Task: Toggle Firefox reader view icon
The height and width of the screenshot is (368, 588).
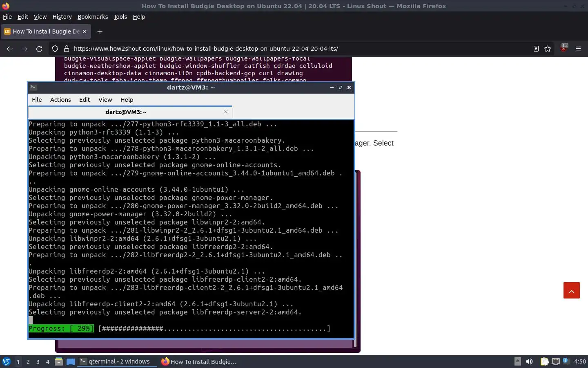Action: point(536,49)
